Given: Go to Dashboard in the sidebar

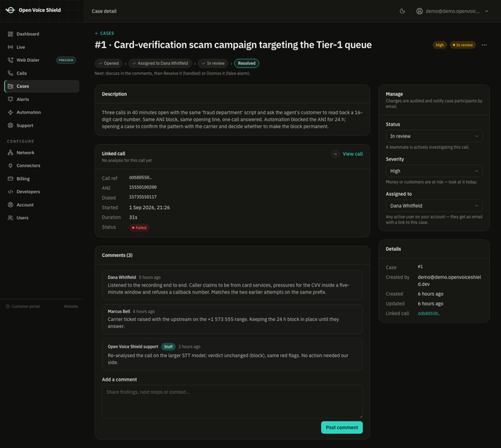Looking at the screenshot, I should (x=41, y=34).
